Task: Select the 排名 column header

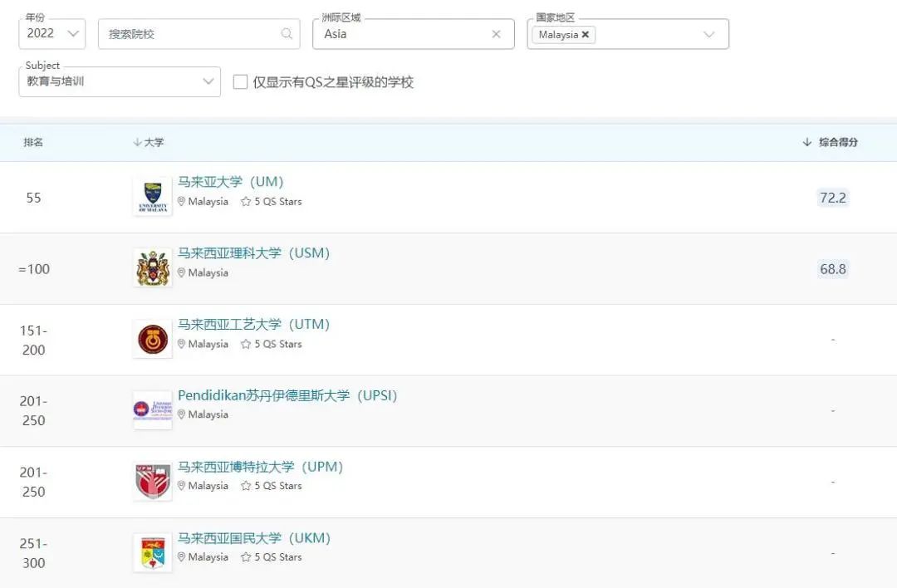Action: tap(33, 142)
